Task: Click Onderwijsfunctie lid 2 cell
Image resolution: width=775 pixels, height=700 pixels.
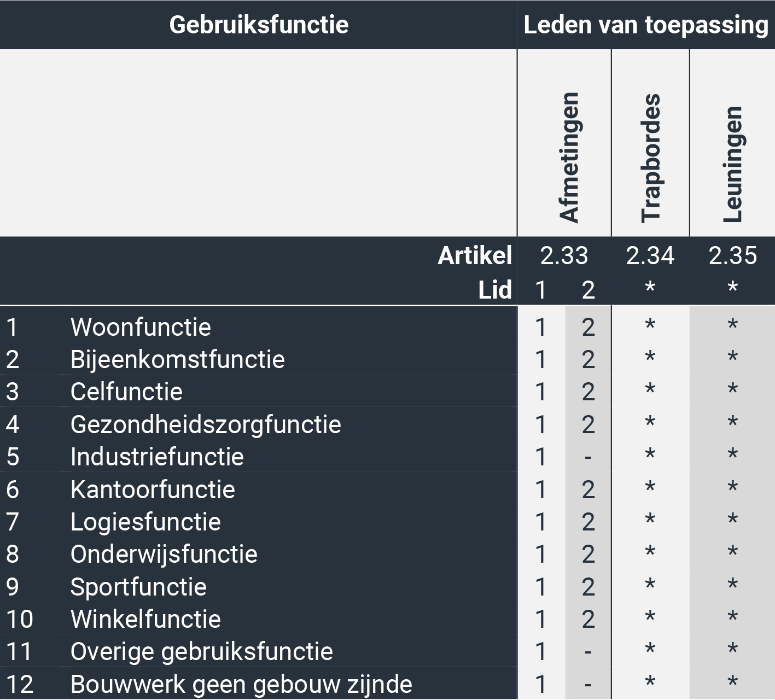Action: point(588,555)
